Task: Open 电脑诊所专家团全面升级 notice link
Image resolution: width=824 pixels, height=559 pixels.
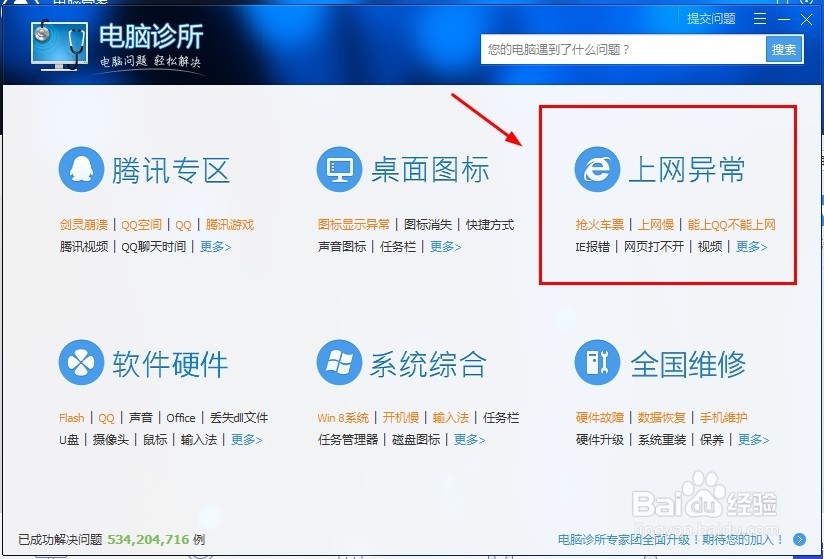Action: pyautogui.click(x=671, y=540)
